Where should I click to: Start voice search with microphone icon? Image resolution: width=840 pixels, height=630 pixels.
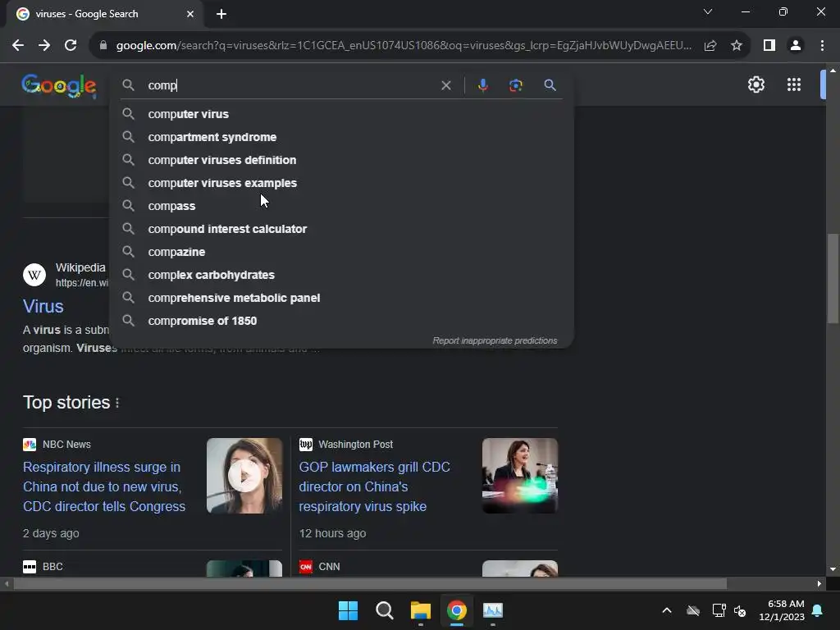(x=482, y=85)
